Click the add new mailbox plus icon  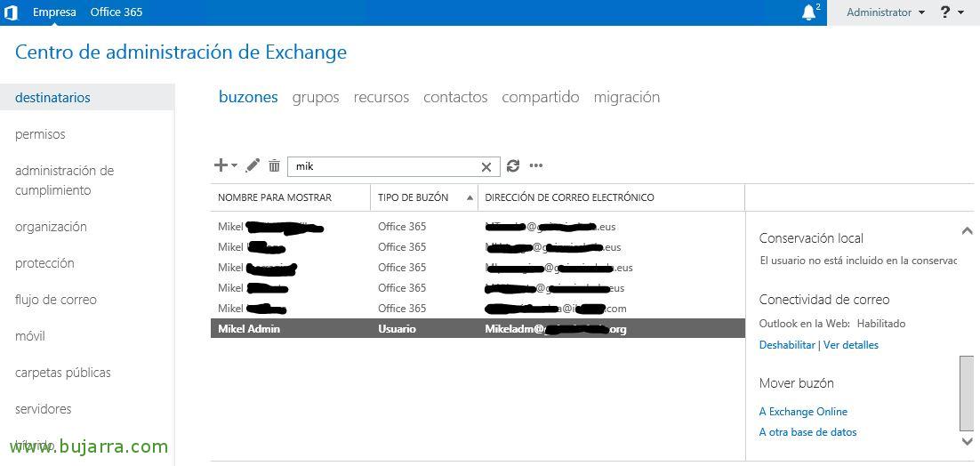point(221,165)
